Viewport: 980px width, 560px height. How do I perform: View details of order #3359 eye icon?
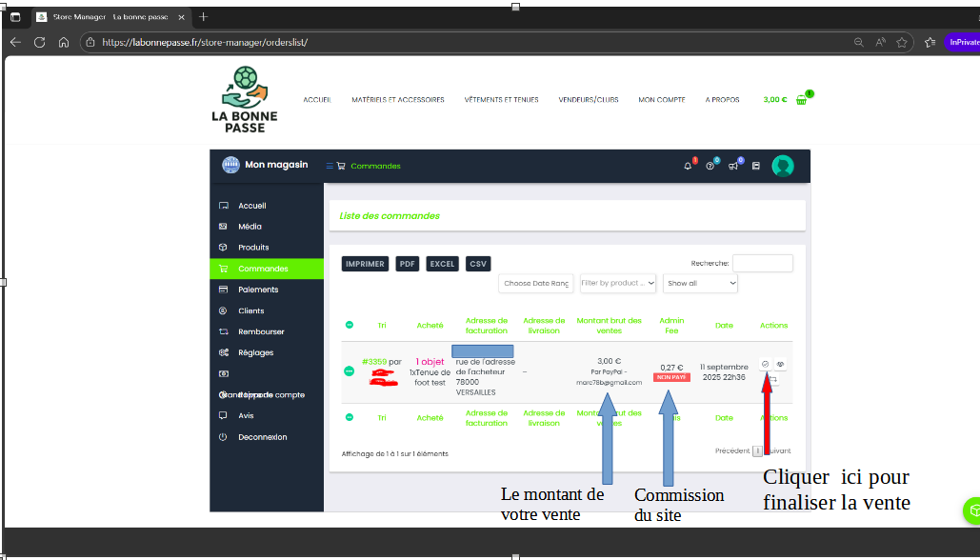779,364
